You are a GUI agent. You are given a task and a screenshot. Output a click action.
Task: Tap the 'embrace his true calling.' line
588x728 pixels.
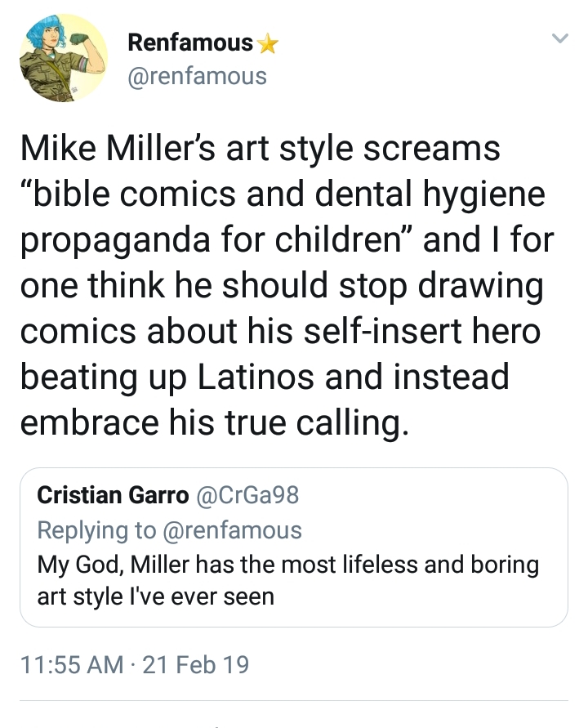pos(215,423)
